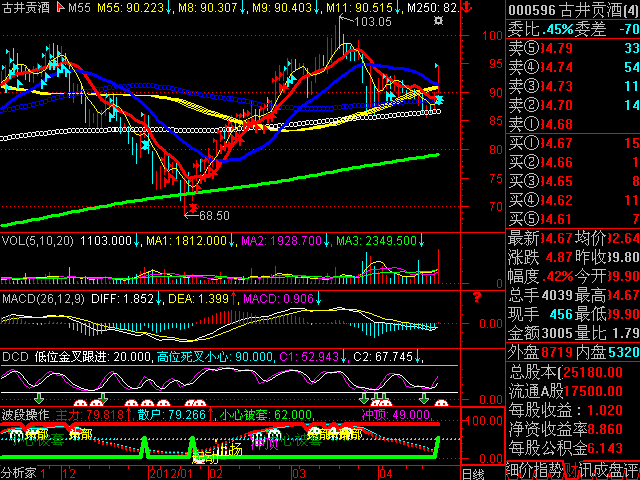Image resolution: width=640 pixels, height=480 pixels.
Task: Click the 103.05 high price label
Action: pyautogui.click(x=373, y=21)
